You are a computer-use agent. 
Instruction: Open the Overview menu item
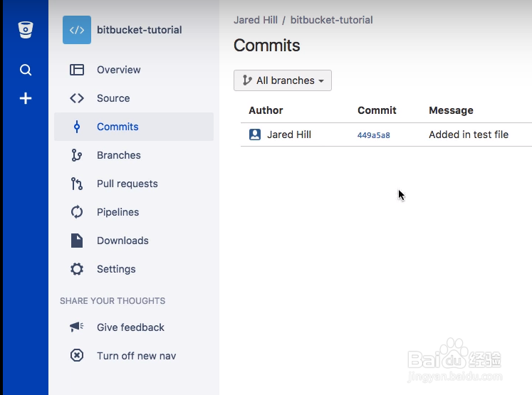(134, 70)
